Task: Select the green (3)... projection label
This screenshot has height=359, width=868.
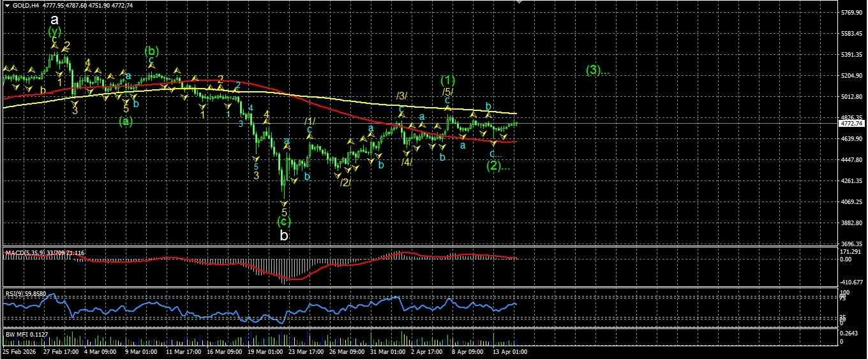Action: click(x=598, y=70)
